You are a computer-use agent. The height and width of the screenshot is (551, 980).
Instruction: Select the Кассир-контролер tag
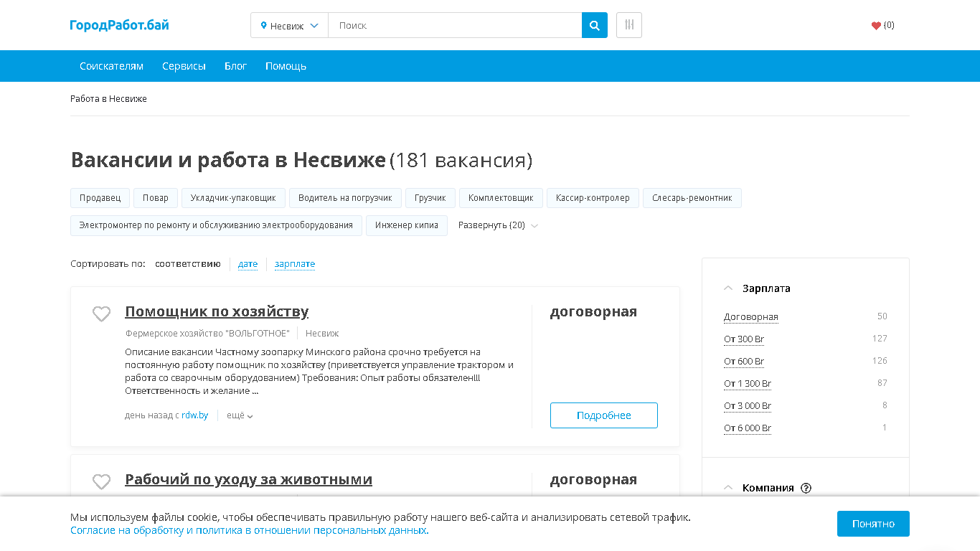[593, 198]
